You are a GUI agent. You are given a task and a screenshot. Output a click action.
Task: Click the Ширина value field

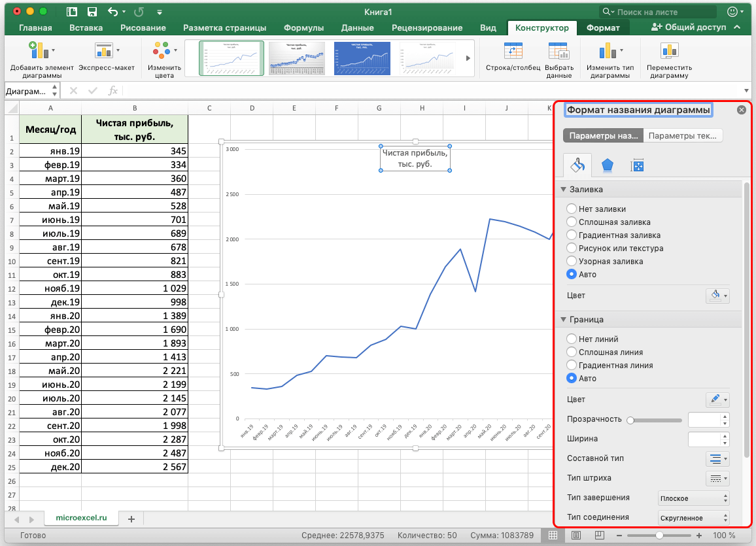coord(705,439)
